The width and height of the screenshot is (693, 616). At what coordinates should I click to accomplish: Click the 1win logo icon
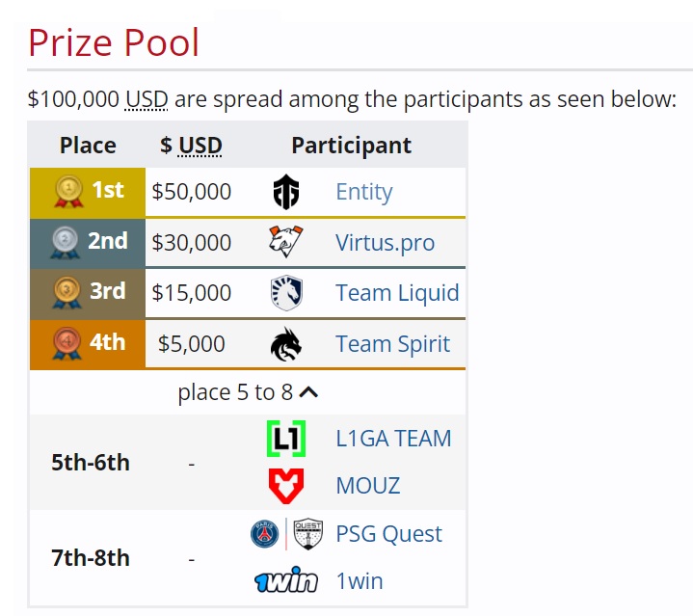click(286, 581)
